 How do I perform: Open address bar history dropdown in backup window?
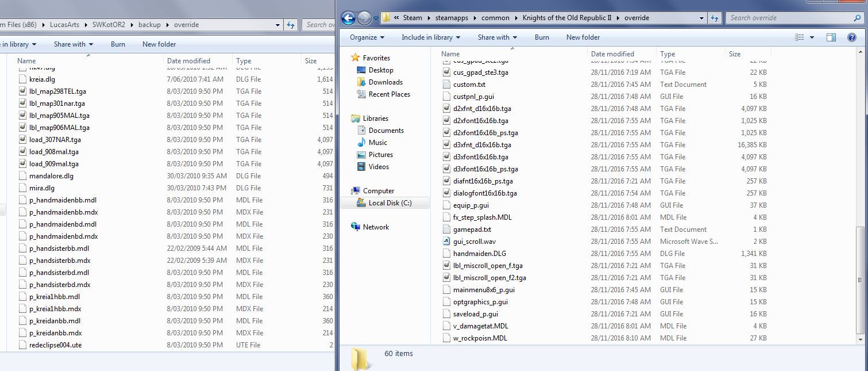[277, 25]
